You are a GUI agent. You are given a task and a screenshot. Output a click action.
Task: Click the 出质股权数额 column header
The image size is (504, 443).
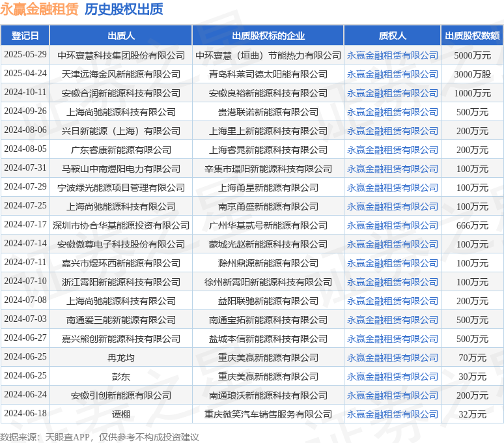click(x=472, y=35)
